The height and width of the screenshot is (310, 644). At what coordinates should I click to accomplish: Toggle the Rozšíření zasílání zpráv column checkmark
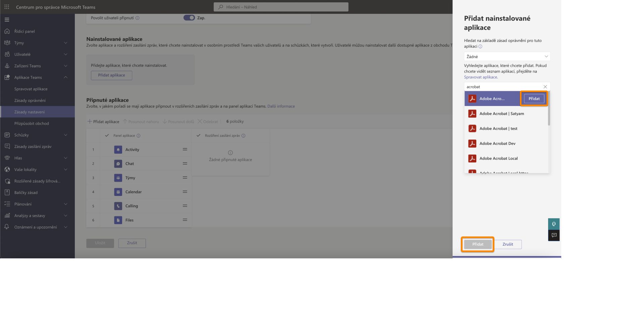198,136
